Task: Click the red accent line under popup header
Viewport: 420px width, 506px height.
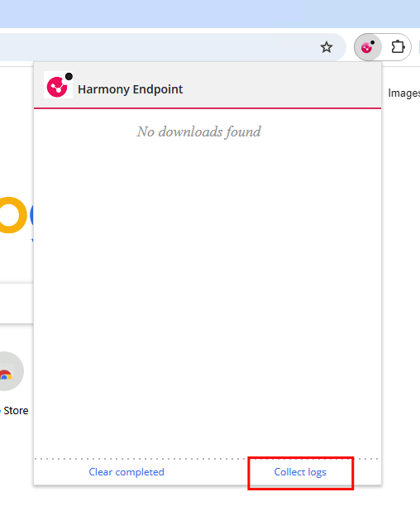Action: click(208, 108)
